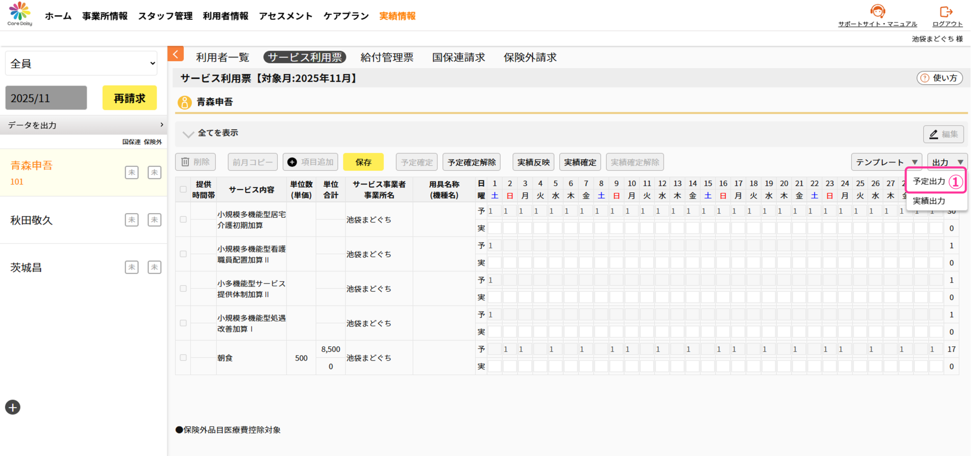The image size is (980, 456).
Task: Expand the 全てを表示 section
Action: click(x=188, y=134)
